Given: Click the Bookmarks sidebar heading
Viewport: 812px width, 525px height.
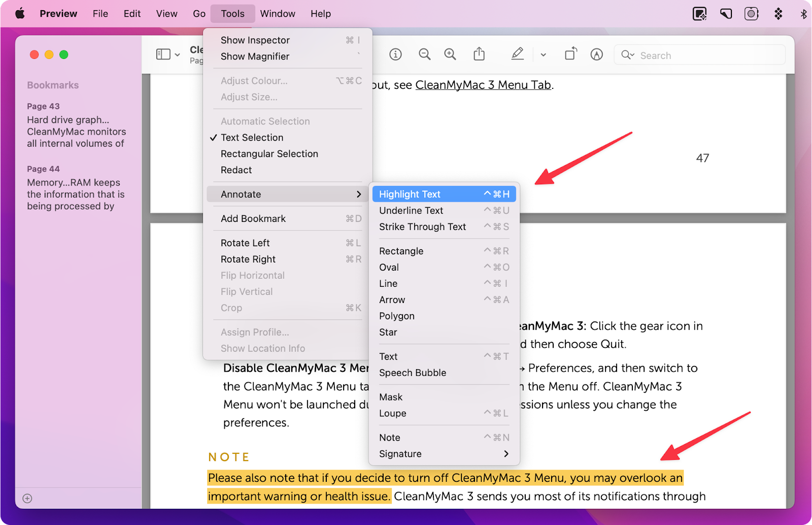Looking at the screenshot, I should point(53,85).
